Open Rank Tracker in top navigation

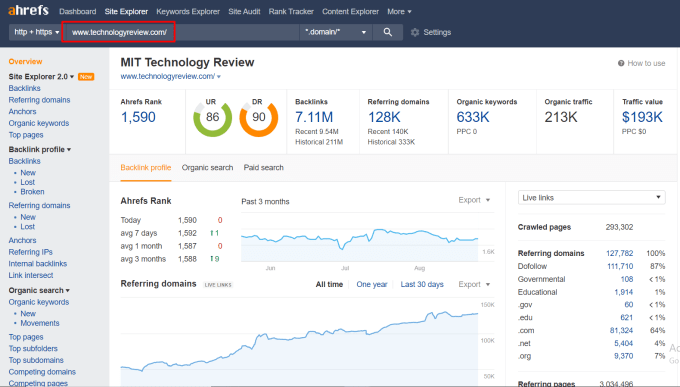pyautogui.click(x=291, y=12)
